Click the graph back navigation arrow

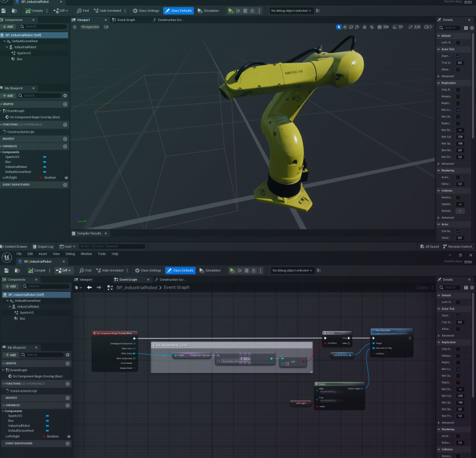click(89, 288)
